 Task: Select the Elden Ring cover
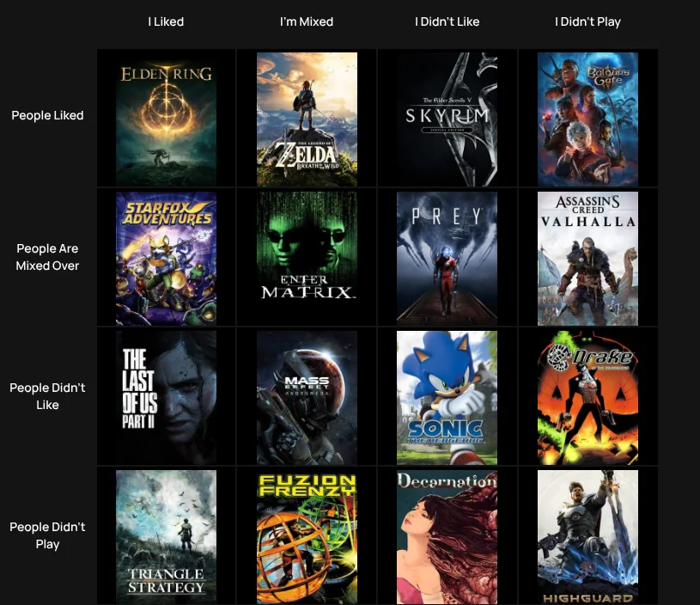(x=166, y=119)
